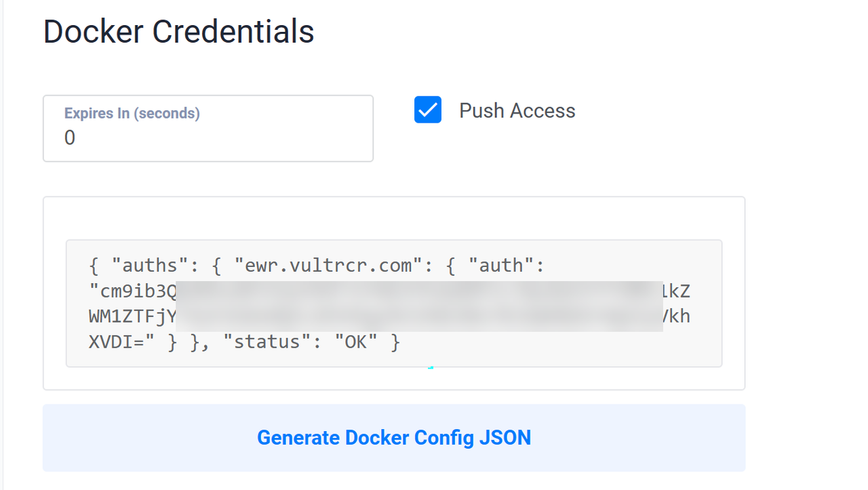Image resolution: width=868 pixels, height=490 pixels.
Task: Click Generate Docker Config JSON button
Action: (x=394, y=438)
